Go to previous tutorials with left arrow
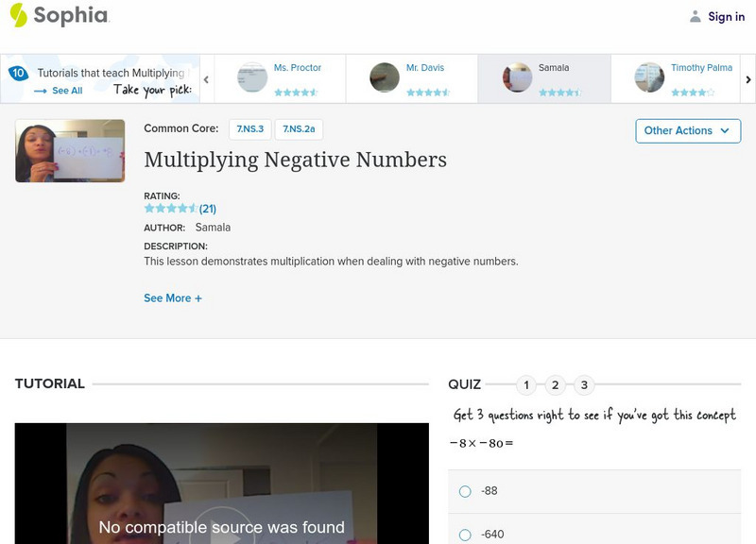Image resolution: width=756 pixels, height=544 pixels. [x=206, y=79]
